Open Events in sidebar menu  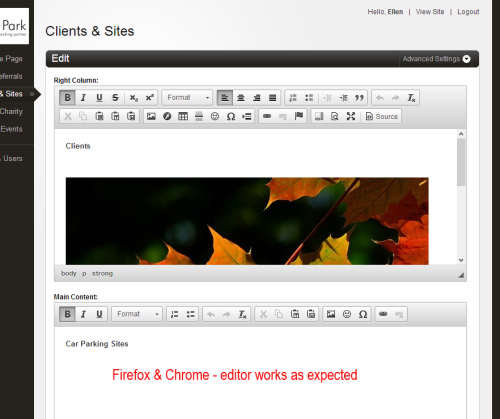[11, 129]
